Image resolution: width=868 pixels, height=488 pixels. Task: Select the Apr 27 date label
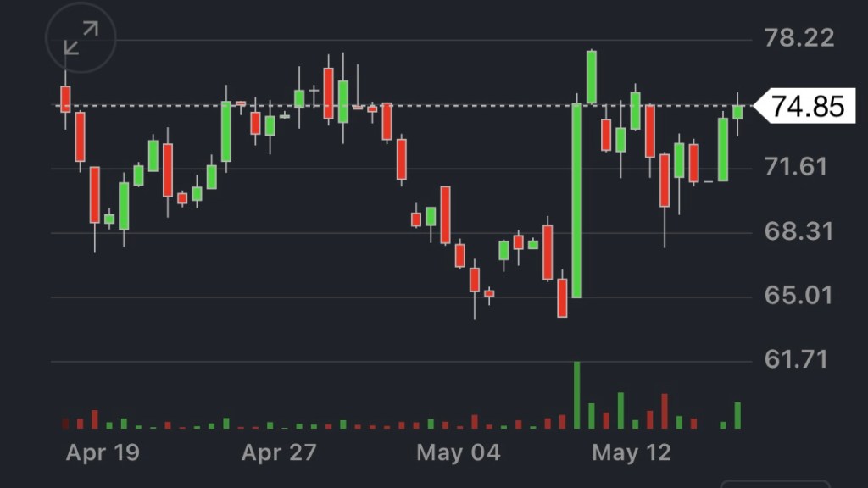[278, 452]
